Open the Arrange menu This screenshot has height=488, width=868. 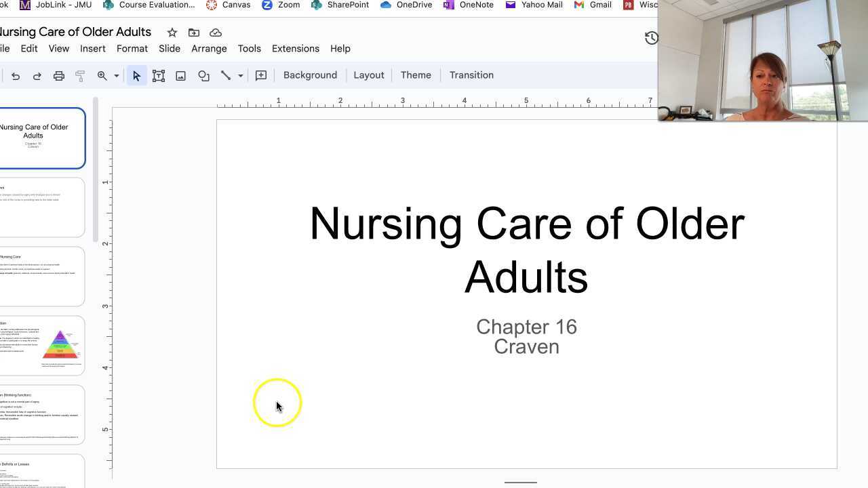pyautogui.click(x=209, y=49)
